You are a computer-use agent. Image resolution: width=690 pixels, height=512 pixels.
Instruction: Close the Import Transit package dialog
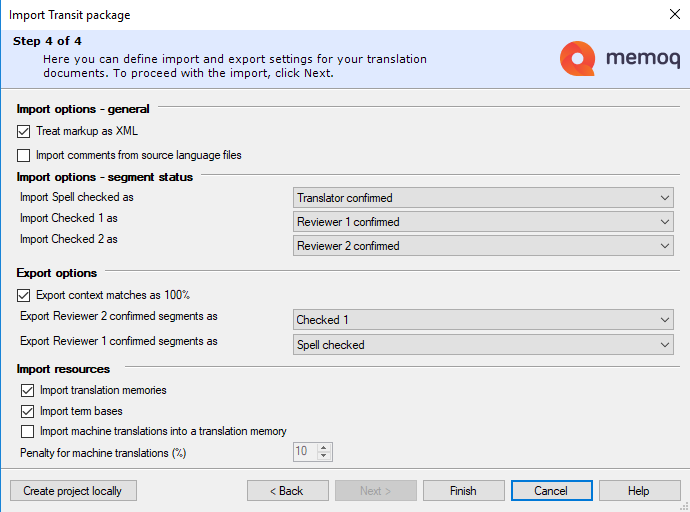673,15
